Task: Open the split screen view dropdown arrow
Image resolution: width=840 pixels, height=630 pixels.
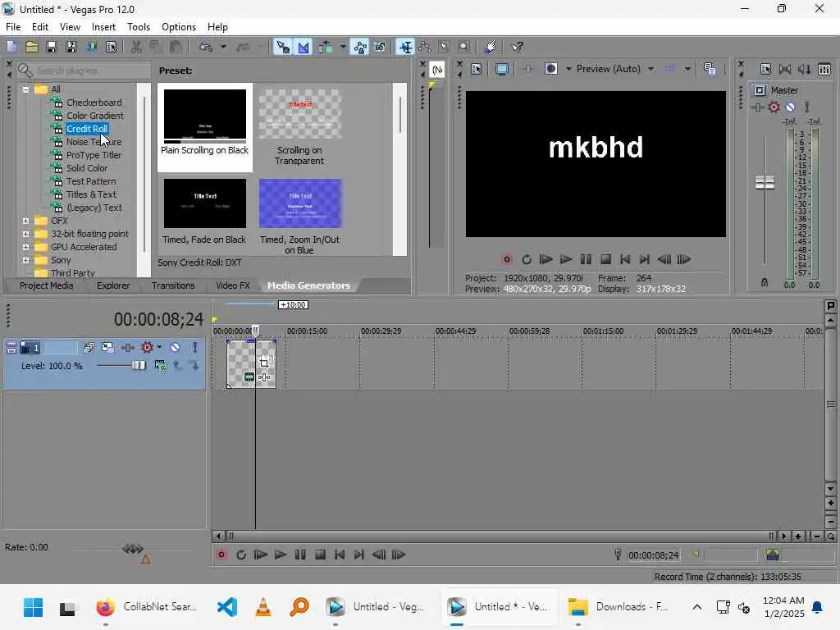Action: (568, 69)
